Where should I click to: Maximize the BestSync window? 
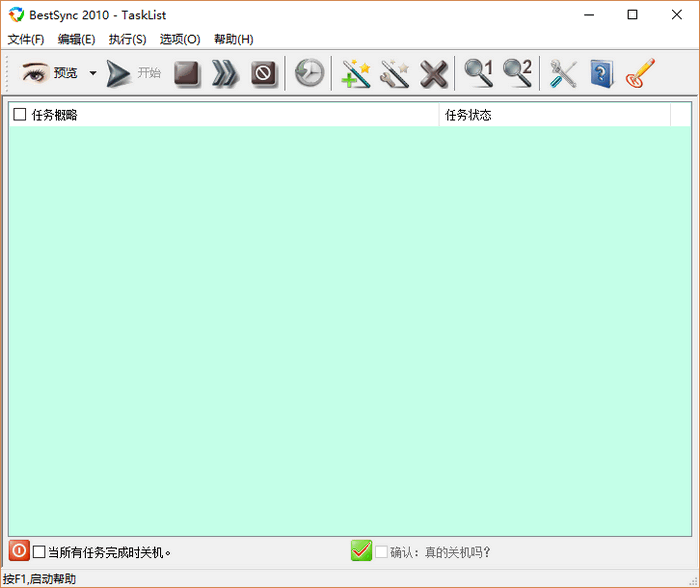[632, 15]
